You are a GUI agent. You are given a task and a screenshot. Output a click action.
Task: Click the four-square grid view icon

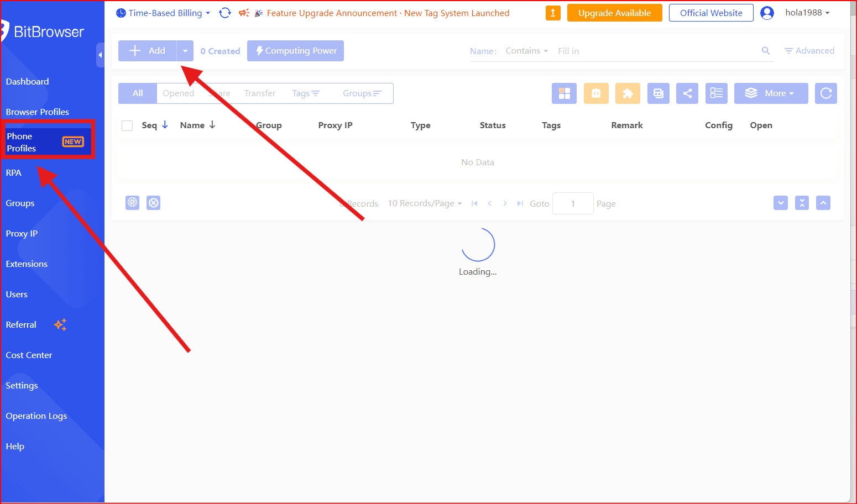564,93
